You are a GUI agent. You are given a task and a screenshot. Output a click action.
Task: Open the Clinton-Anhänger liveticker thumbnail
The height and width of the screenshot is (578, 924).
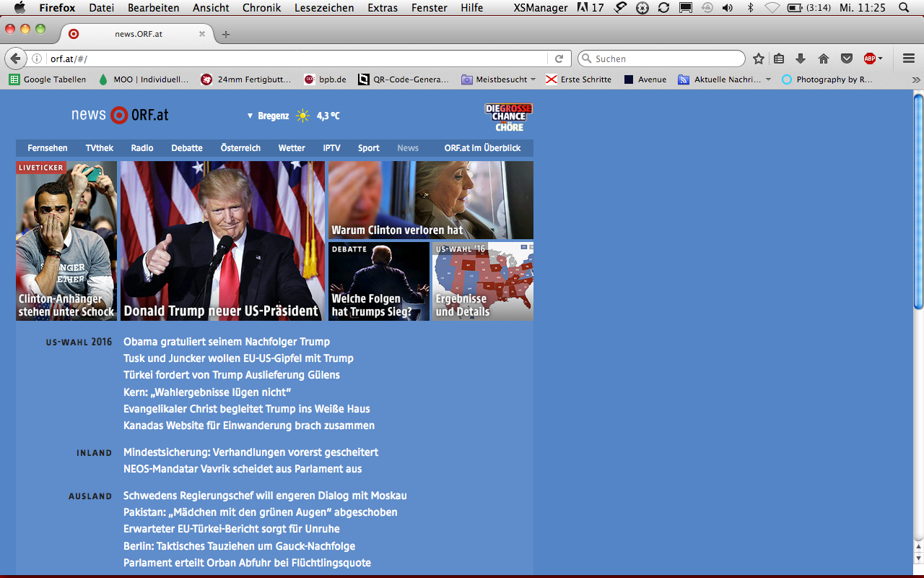click(66, 241)
